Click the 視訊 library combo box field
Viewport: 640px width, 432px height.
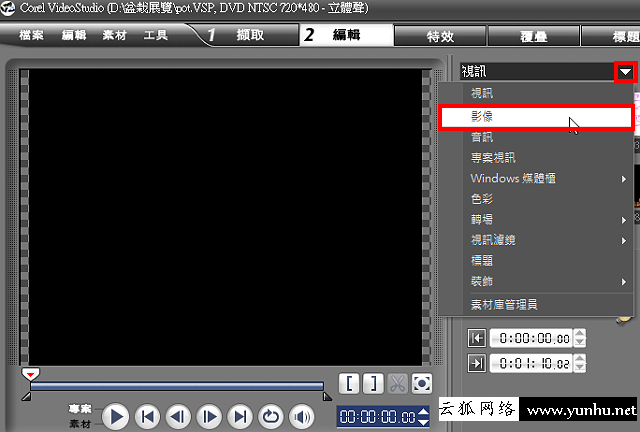pos(537,71)
